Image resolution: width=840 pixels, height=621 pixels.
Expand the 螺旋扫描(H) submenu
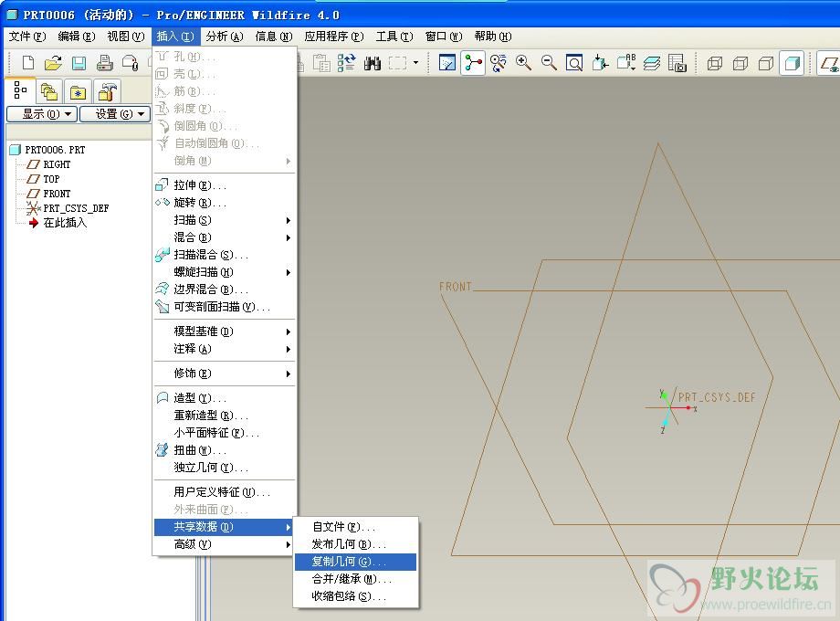point(225,272)
